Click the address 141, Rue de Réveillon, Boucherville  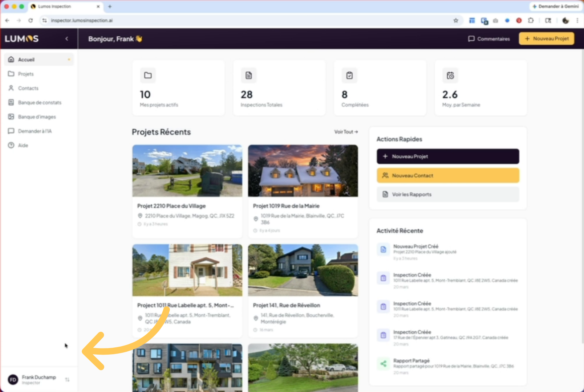click(x=297, y=318)
